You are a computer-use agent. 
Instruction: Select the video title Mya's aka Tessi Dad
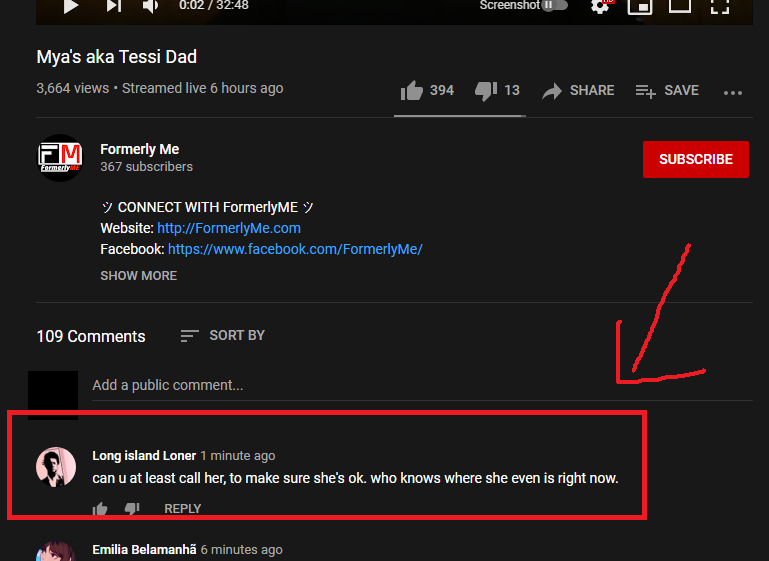tap(117, 57)
